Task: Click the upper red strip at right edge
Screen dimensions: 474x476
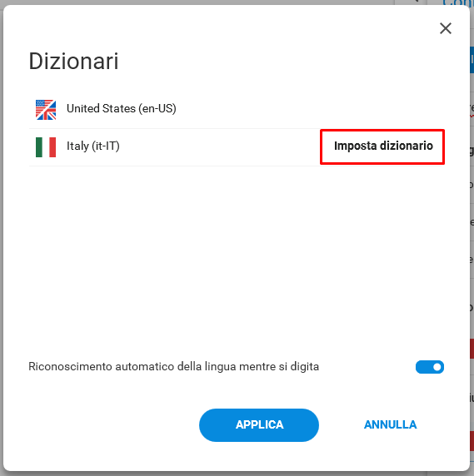Action: (x=472, y=349)
